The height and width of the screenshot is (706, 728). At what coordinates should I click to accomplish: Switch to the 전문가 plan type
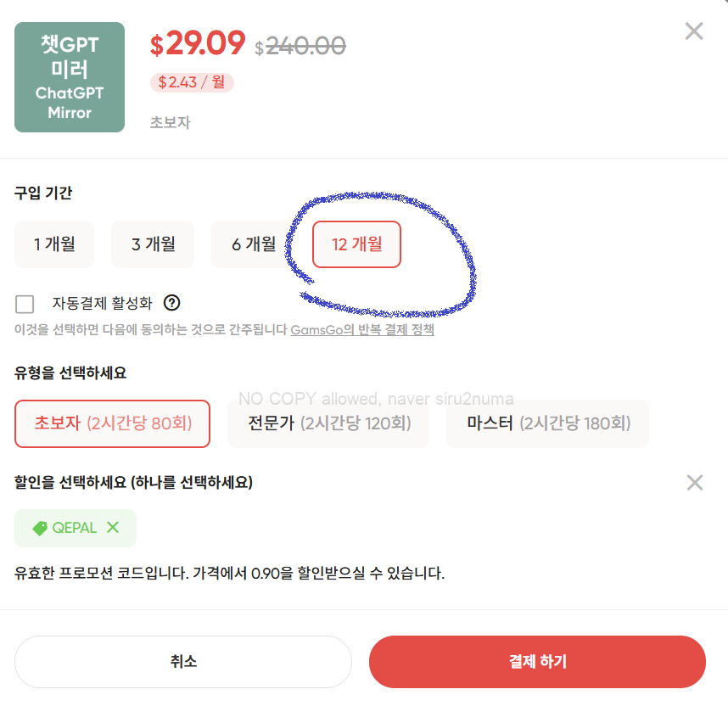pos(328,423)
